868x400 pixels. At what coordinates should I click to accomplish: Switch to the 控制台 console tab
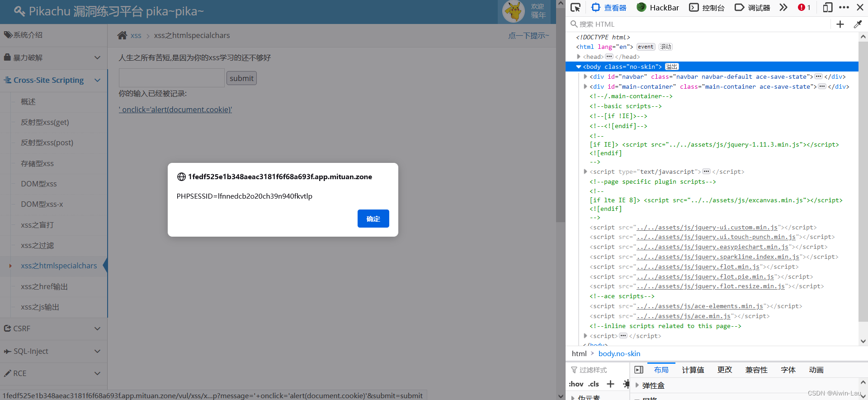click(x=707, y=7)
